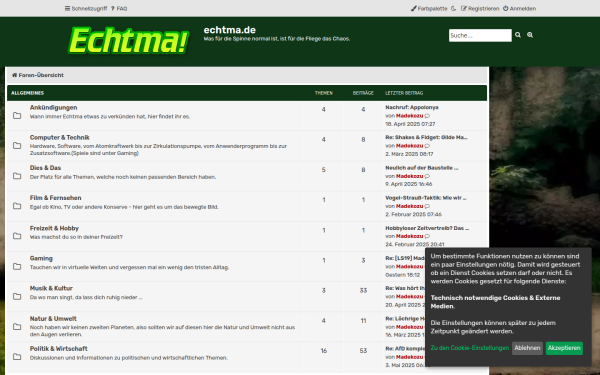Image resolution: width=600 pixels, height=375 pixels.
Task: Click the Akzeptieren cookie button
Action: click(x=564, y=348)
